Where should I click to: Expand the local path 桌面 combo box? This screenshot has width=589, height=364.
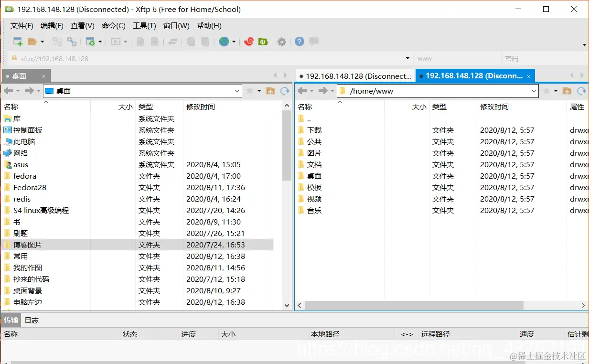pyautogui.click(x=237, y=91)
